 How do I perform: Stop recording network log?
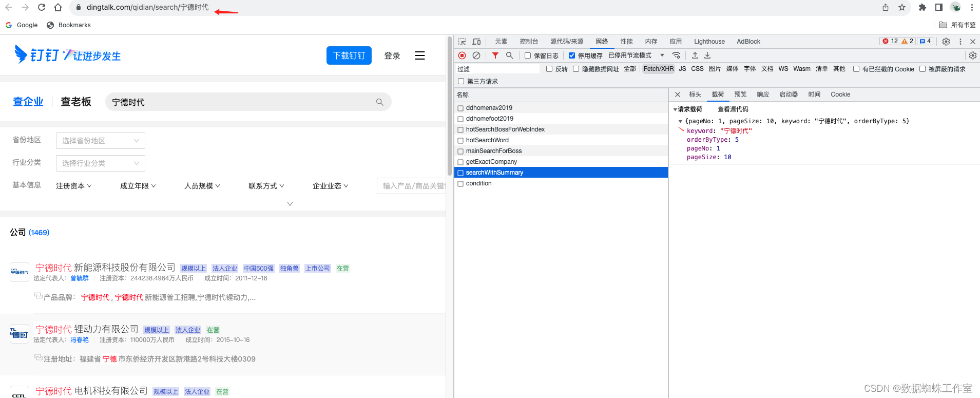[x=462, y=55]
